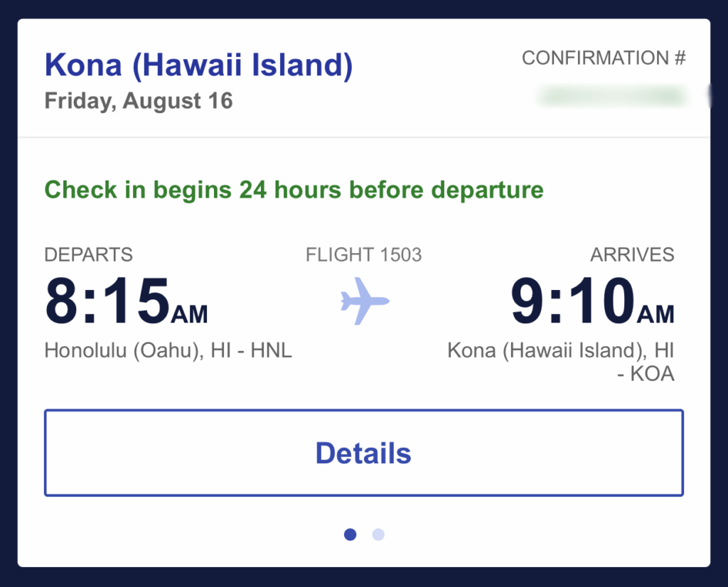The width and height of the screenshot is (728, 587).
Task: Click the AM suffix of arrival time
Action: 655,315
